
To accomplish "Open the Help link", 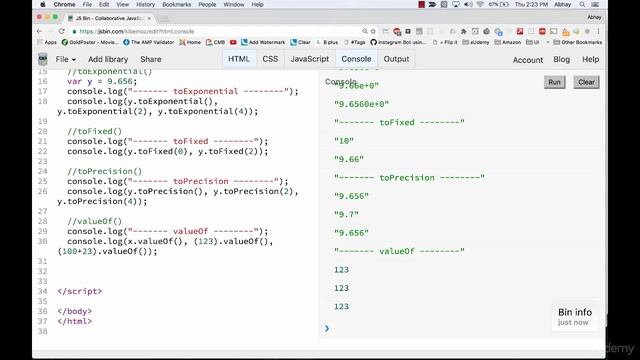I will pos(591,59).
